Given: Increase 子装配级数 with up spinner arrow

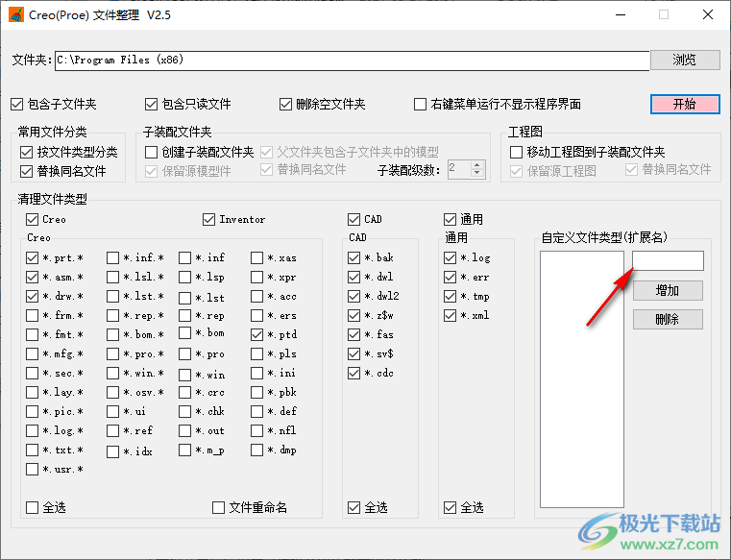Looking at the screenshot, I should (476, 165).
